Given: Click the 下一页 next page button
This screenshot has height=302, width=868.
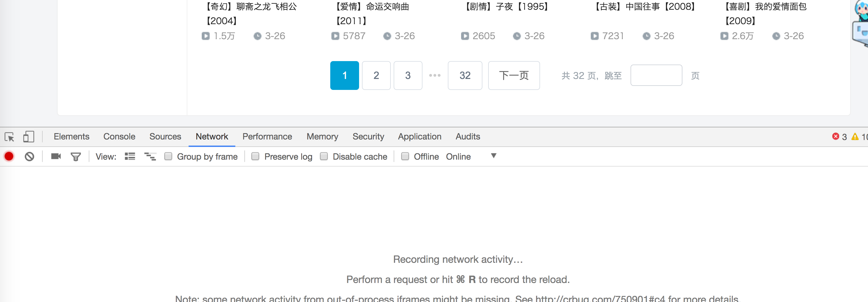Looking at the screenshot, I should click(514, 75).
